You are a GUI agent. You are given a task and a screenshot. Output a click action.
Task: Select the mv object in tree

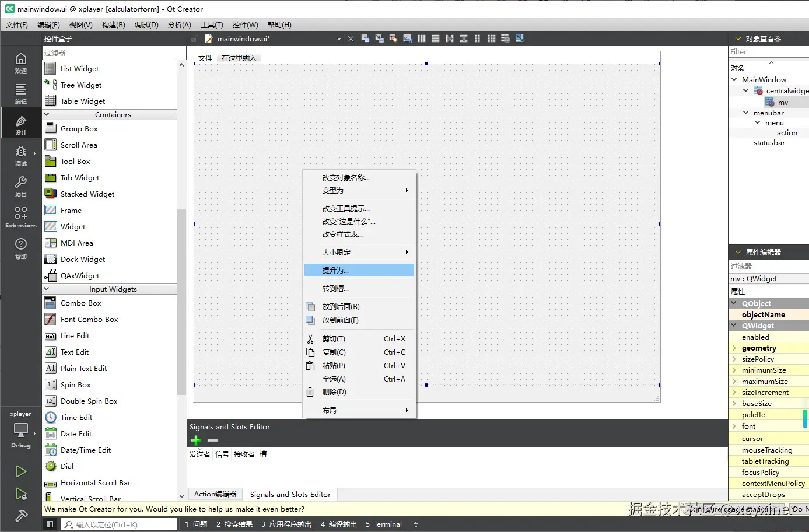[x=783, y=102]
